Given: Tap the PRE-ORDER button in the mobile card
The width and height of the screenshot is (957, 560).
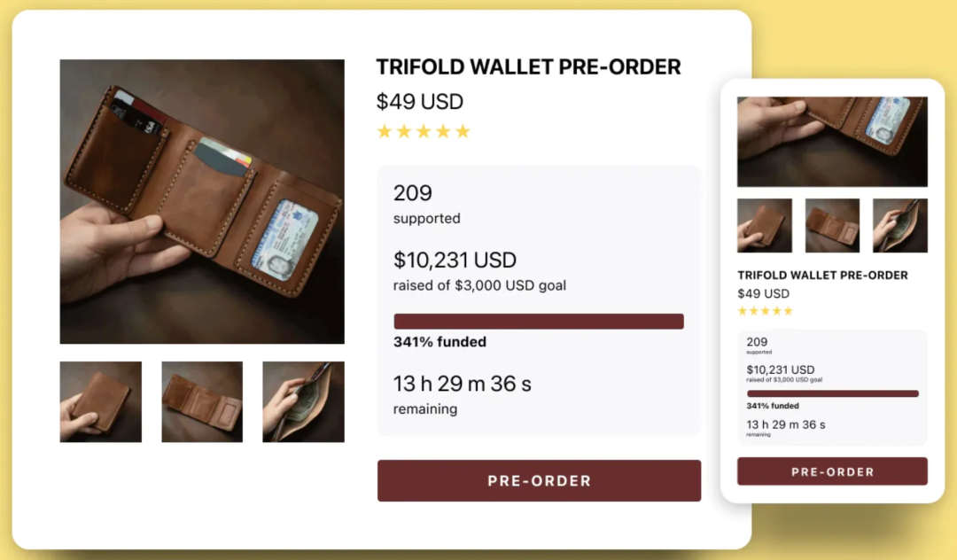Looking at the screenshot, I should point(832,471).
